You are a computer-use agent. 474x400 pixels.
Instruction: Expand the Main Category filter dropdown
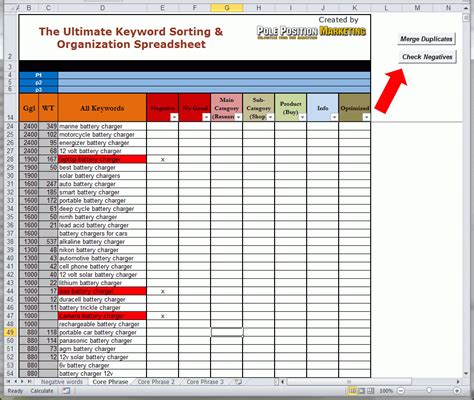[x=238, y=117]
